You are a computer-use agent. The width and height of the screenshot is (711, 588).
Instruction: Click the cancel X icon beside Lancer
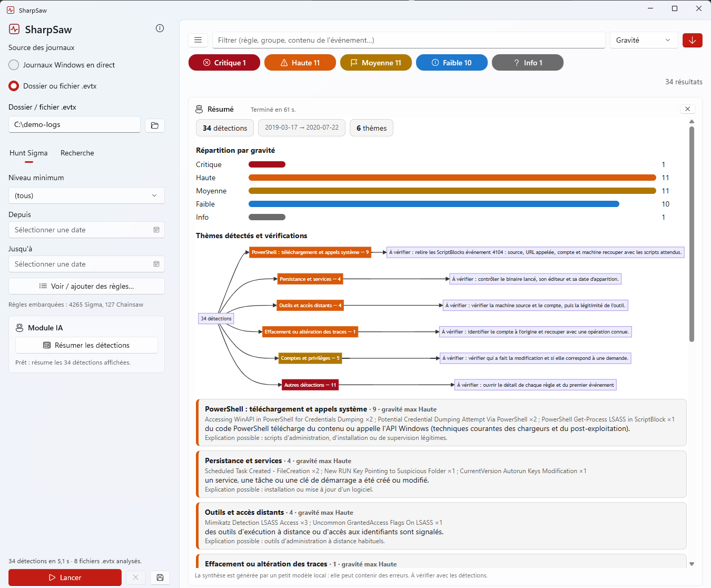(x=135, y=577)
